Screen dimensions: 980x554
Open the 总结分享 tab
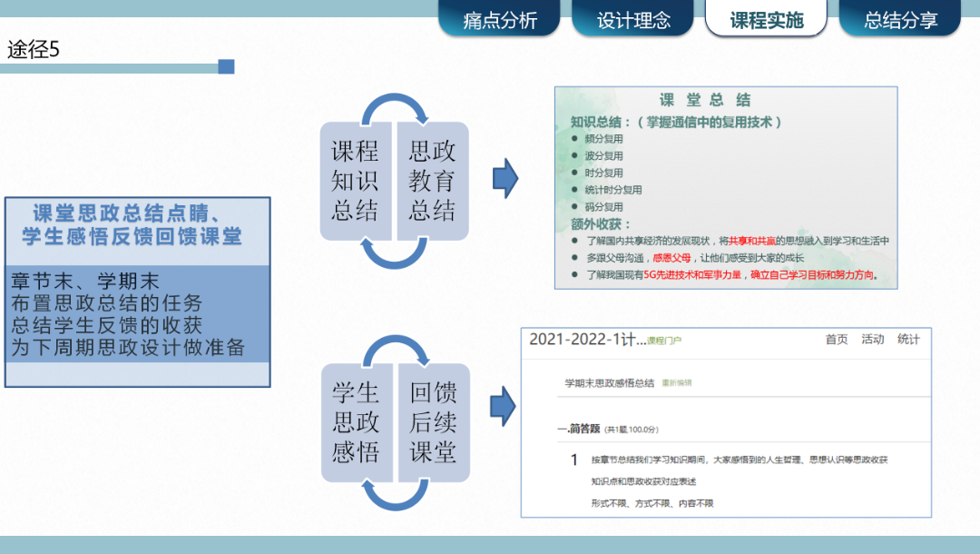pyautogui.click(x=898, y=16)
